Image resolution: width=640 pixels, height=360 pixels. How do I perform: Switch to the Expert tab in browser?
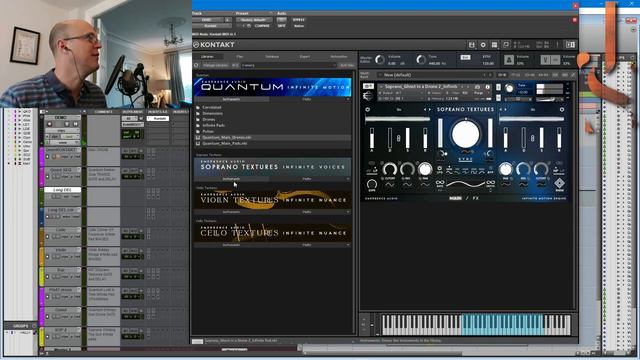pyautogui.click(x=304, y=56)
